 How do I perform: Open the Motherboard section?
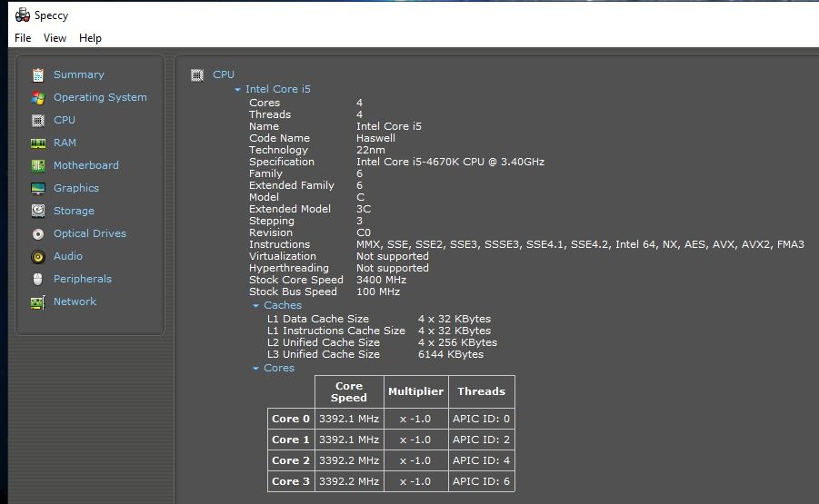coord(86,165)
